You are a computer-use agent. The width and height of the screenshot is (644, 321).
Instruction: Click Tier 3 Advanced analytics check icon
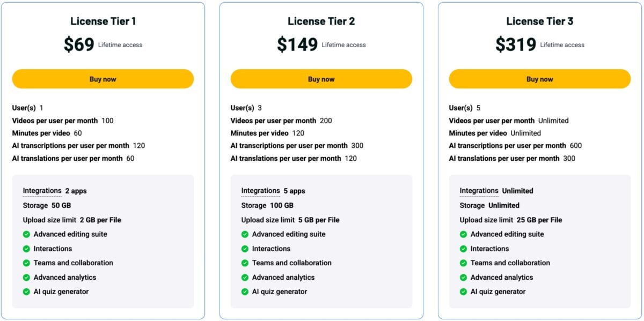pyautogui.click(x=463, y=278)
